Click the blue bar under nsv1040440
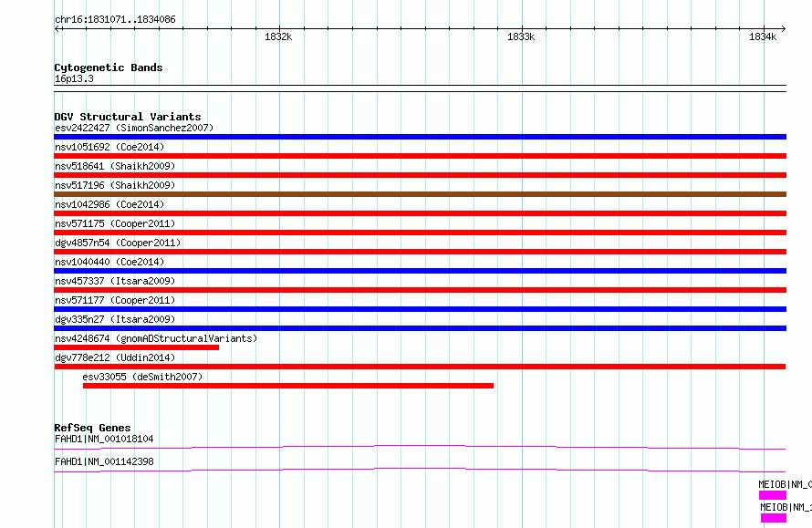The height and width of the screenshot is (528, 812). 420,271
